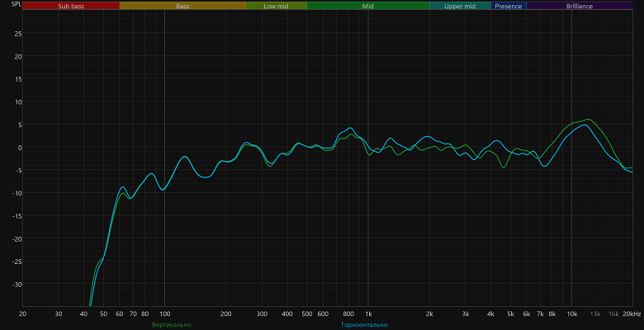Click the -30 dB level label
644x330 pixels.
17,284
